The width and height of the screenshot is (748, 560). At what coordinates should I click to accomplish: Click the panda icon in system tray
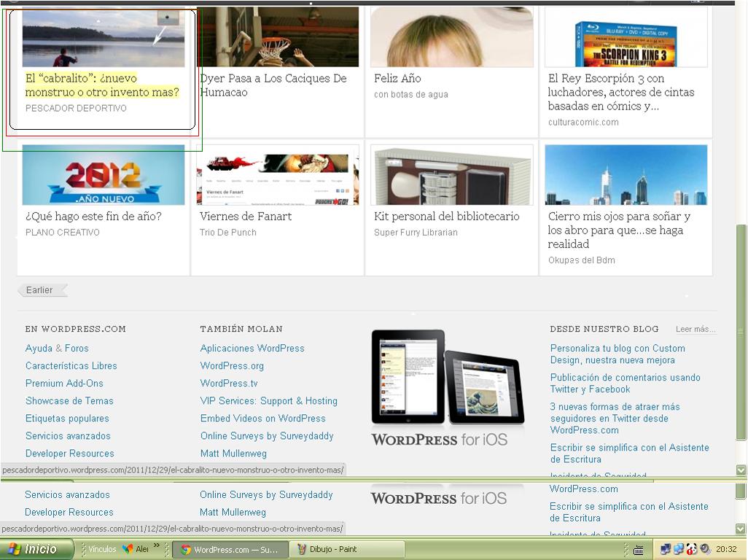pyautogui.click(x=691, y=549)
